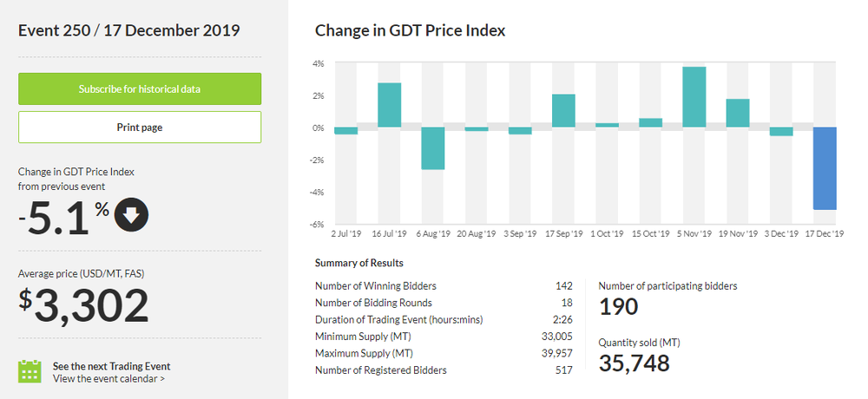Image resolution: width=868 pixels, height=399 pixels.
Task: Click Subscribe for historical data button
Action: (140, 89)
